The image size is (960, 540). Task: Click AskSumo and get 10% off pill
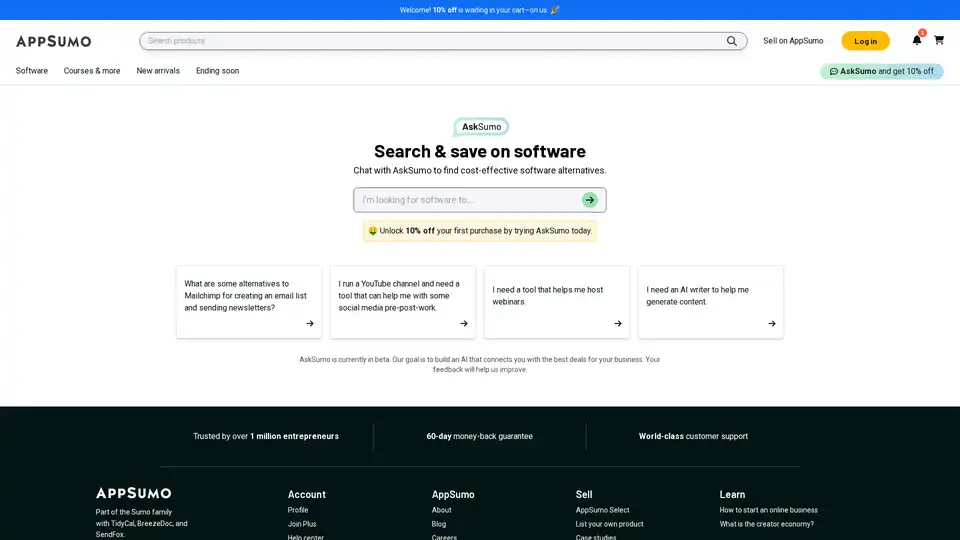[x=881, y=71]
